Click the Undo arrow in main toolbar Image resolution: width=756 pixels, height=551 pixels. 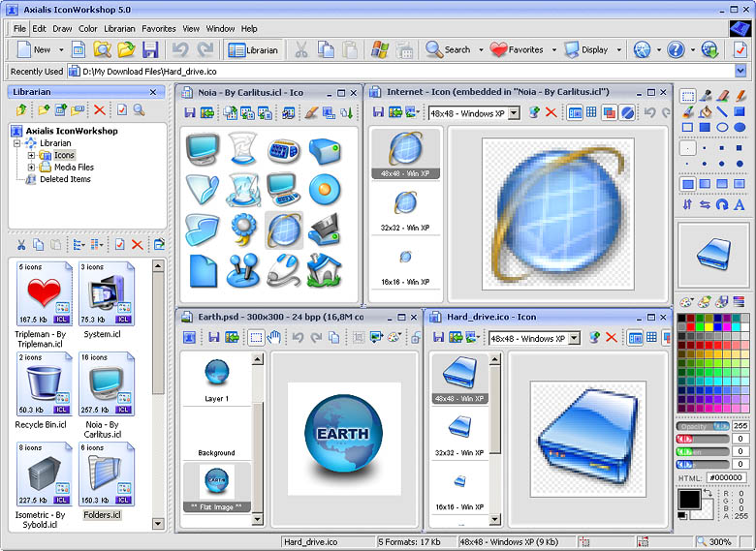tap(180, 49)
